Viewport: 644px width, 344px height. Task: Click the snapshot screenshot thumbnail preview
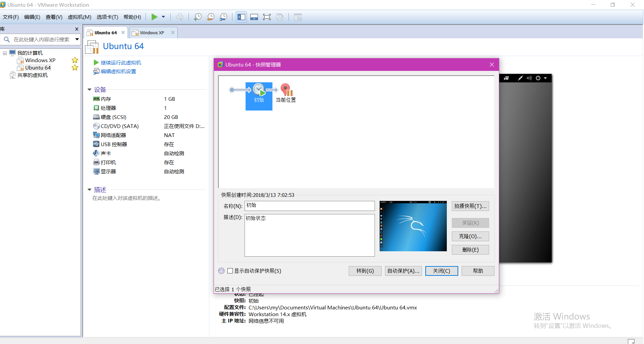(413, 226)
